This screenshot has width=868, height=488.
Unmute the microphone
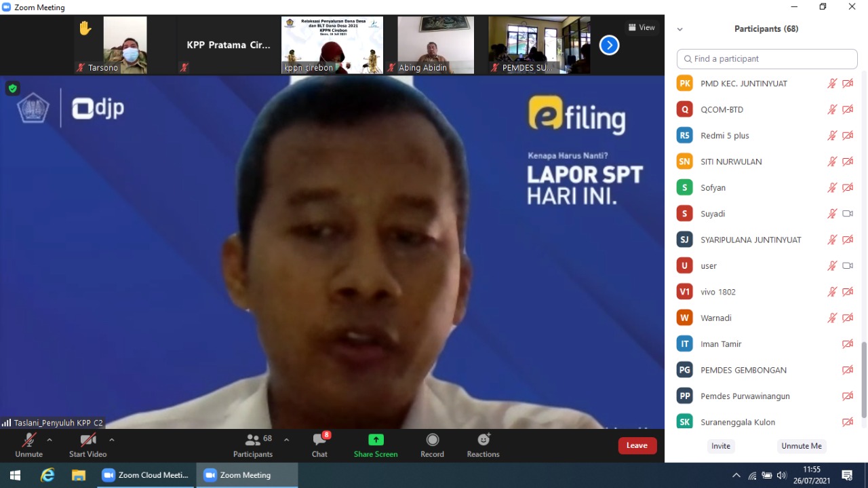click(x=28, y=440)
